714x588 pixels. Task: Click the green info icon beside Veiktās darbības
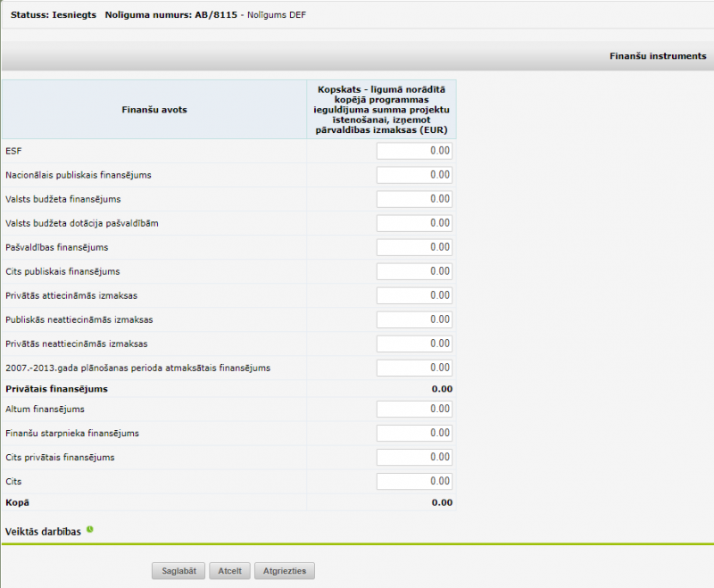click(90, 530)
